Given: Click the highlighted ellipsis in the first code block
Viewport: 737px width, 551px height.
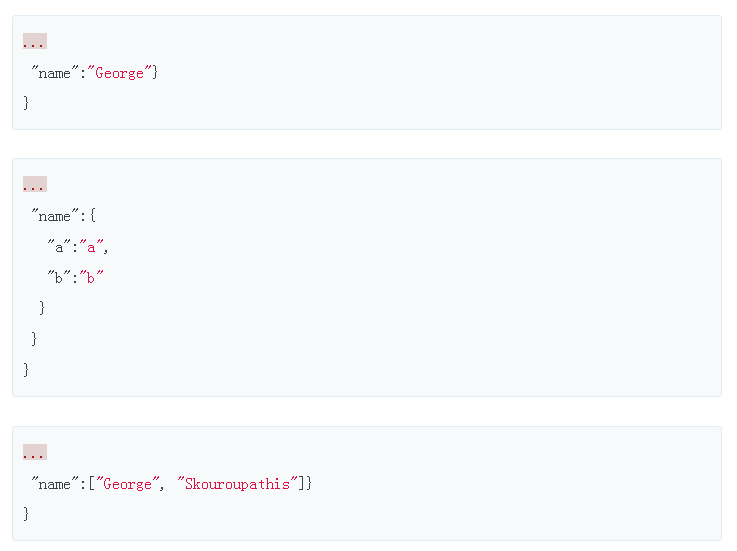Looking at the screenshot, I should coord(34,42).
